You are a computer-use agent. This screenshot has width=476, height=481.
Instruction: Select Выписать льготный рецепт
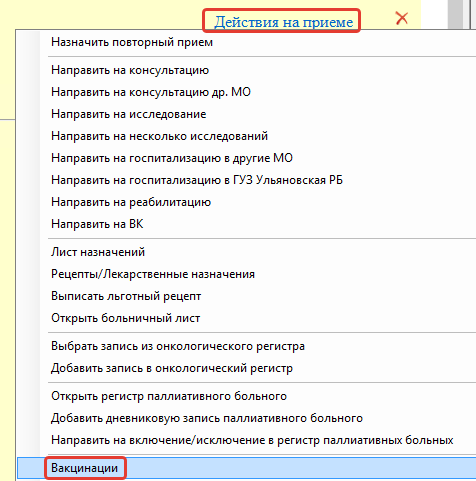(x=247, y=296)
